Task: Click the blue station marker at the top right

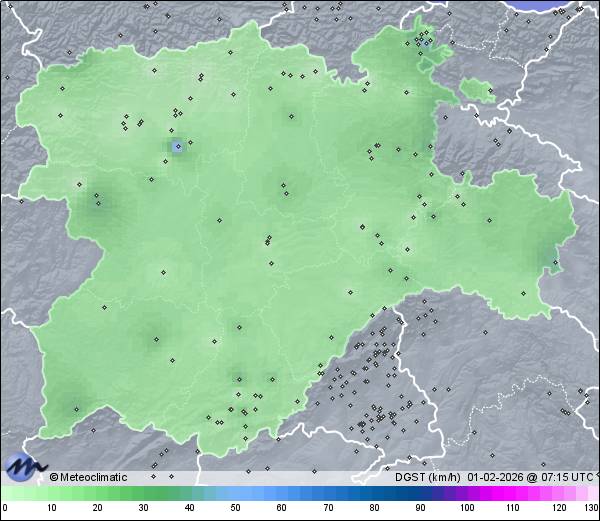Action: [427, 43]
